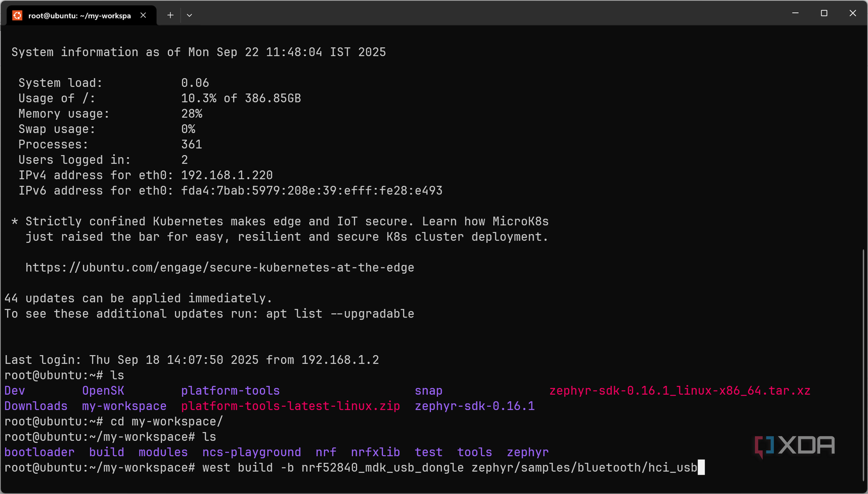Click the IPv4 address 192.168.1.220
The image size is (868, 494).
pos(227,175)
